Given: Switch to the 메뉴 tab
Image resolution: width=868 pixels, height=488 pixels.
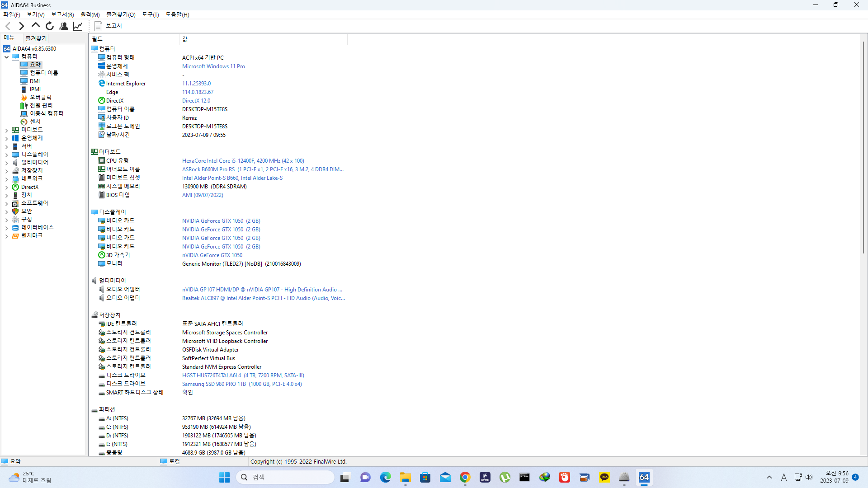Looking at the screenshot, I should coord(9,38).
